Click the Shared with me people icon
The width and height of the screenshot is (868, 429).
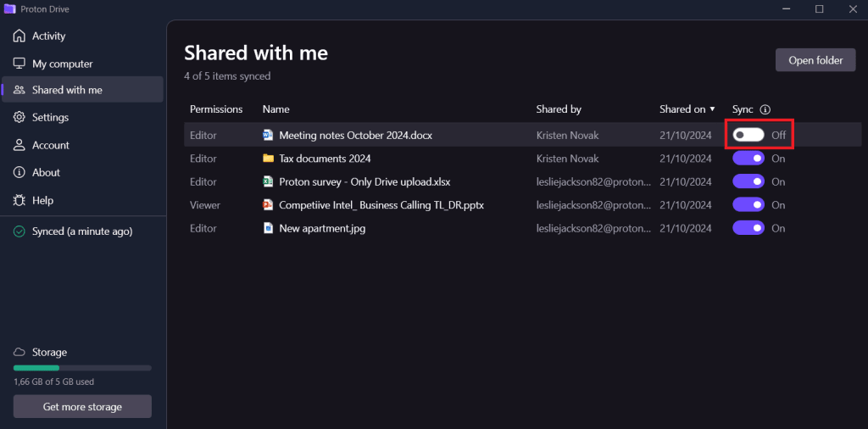coord(19,90)
